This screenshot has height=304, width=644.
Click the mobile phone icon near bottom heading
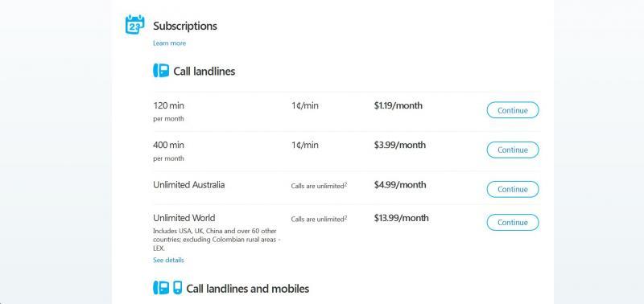pos(177,288)
